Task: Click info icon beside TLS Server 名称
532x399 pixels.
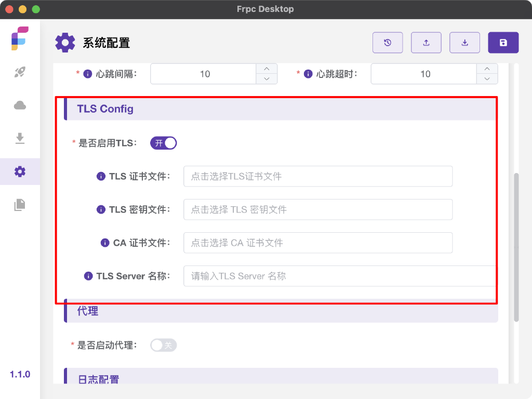Action: [88, 276]
